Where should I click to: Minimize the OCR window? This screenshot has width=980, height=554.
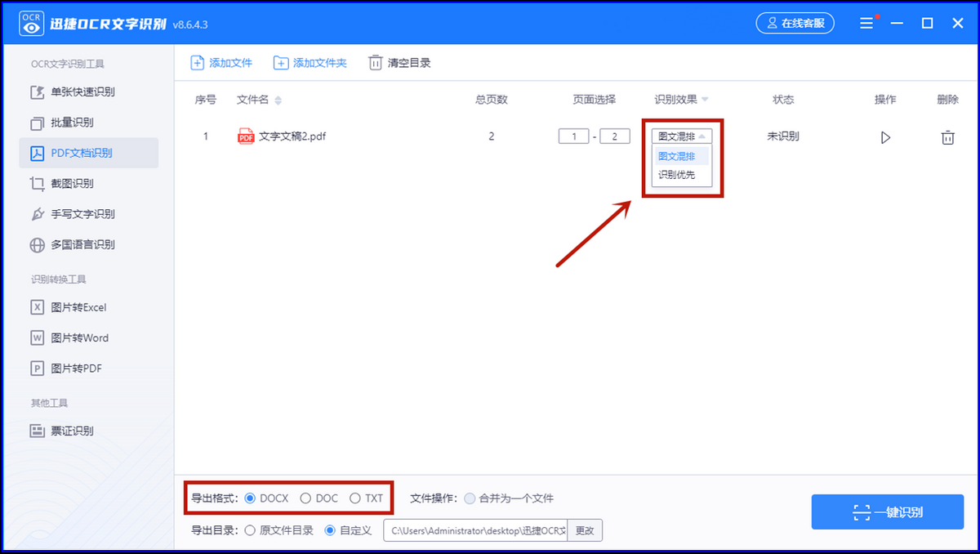tap(898, 23)
